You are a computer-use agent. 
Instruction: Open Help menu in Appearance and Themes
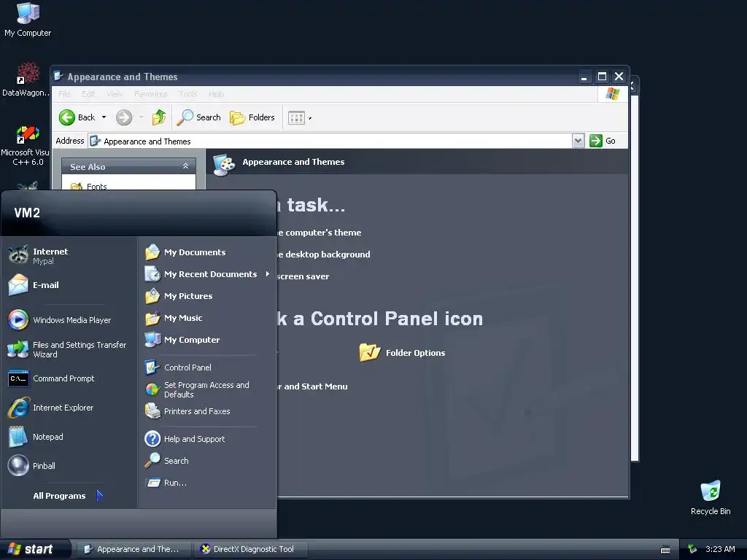pos(216,94)
